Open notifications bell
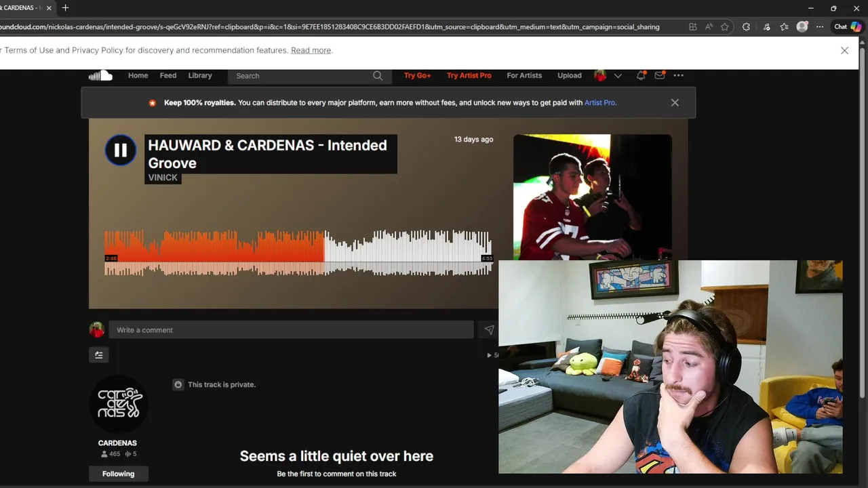 pos(641,75)
